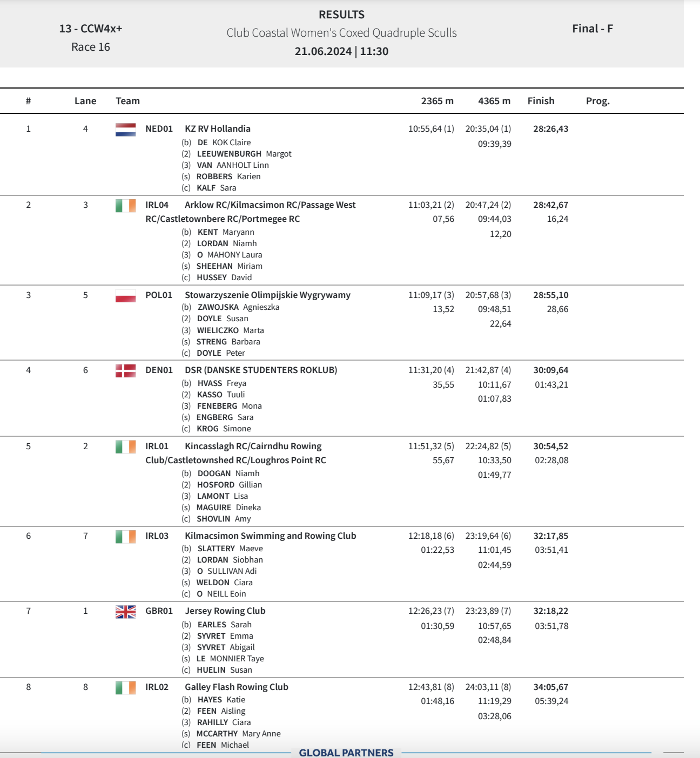Click the British flag beside GBR01
Viewport: 700px width, 758px height.
click(125, 612)
